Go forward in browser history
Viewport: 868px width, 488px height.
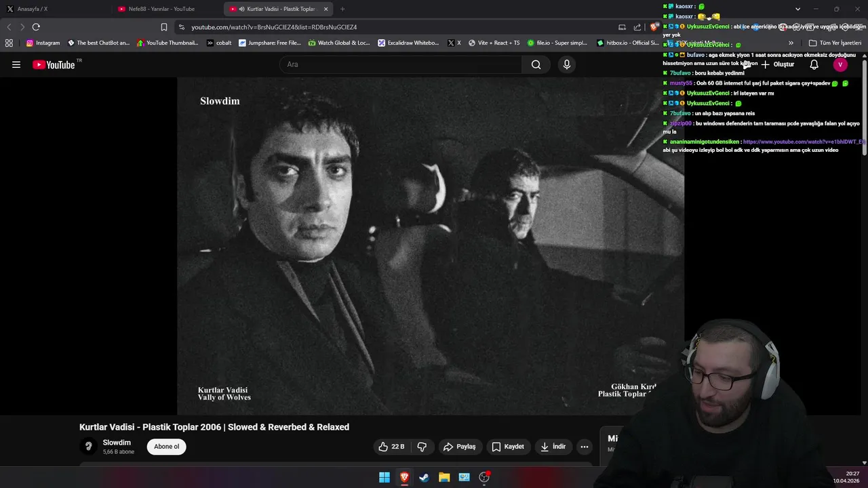click(22, 27)
